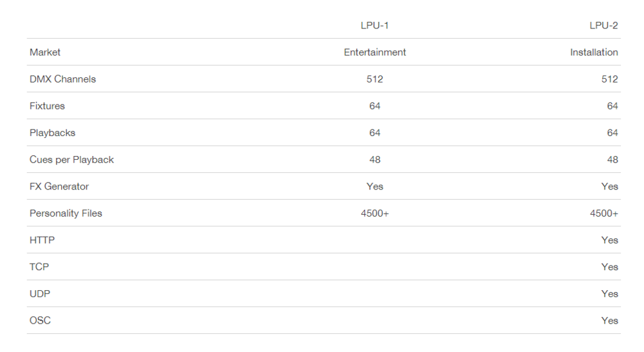644x352 pixels.
Task: Click the Fixtures row label
Action: coord(47,106)
